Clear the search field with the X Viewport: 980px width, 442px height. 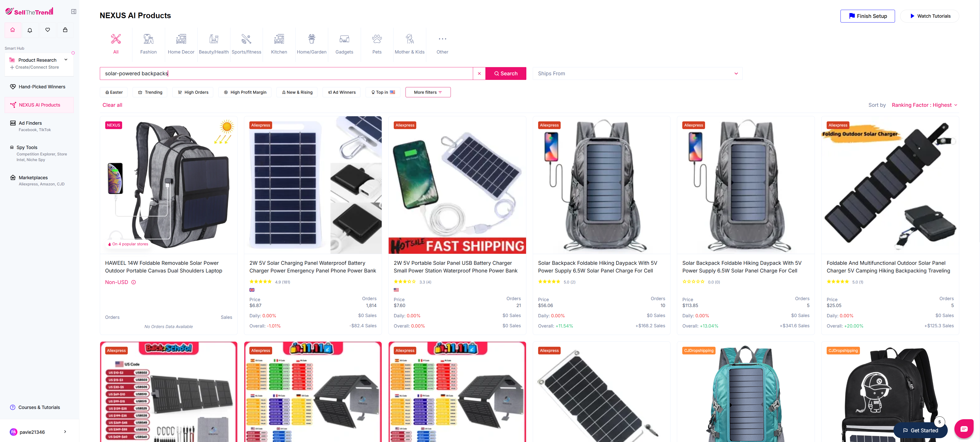click(479, 73)
